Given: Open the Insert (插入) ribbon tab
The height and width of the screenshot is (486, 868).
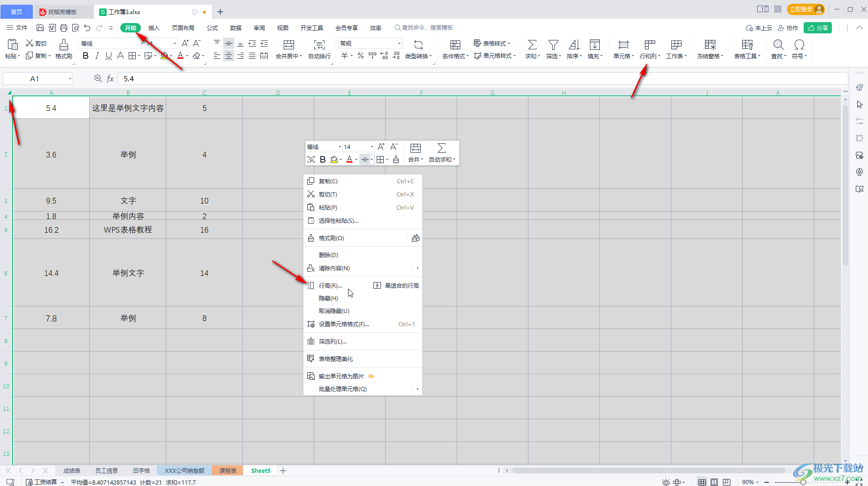Looking at the screenshot, I should 154,28.
